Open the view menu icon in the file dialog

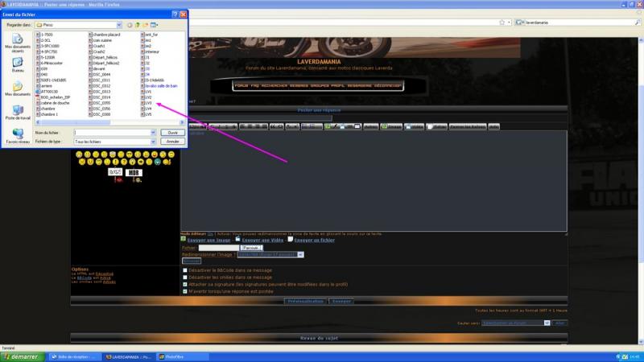click(x=154, y=25)
